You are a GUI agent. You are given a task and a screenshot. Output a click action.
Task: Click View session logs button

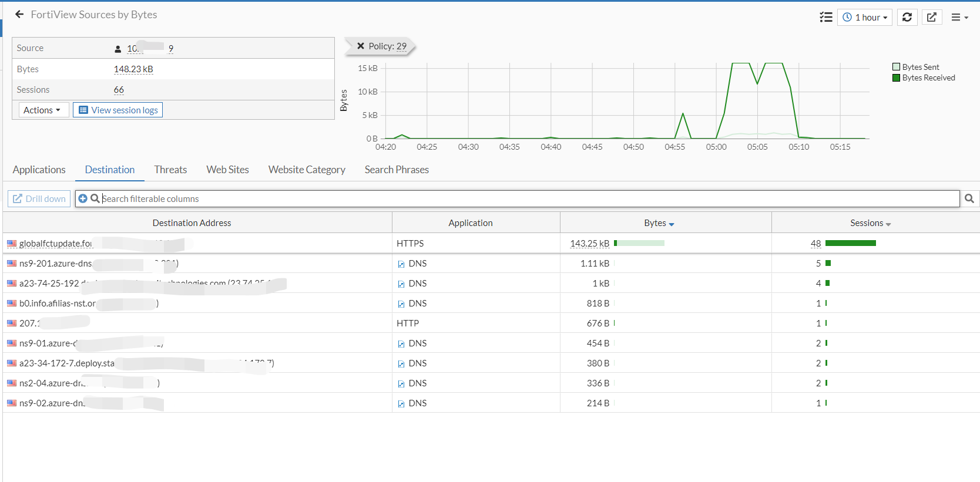118,110
